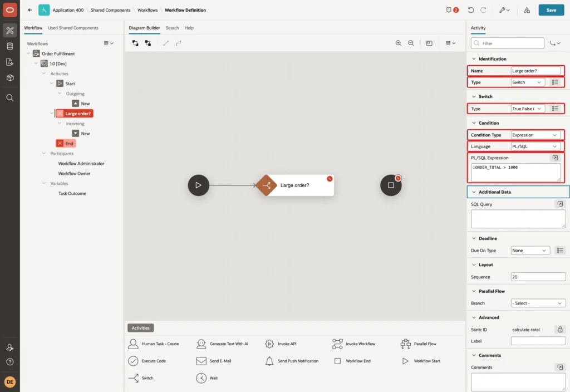This screenshot has width=570, height=392.
Task: Open Administration icon in the sidebar
Action: pyautogui.click(x=10, y=347)
